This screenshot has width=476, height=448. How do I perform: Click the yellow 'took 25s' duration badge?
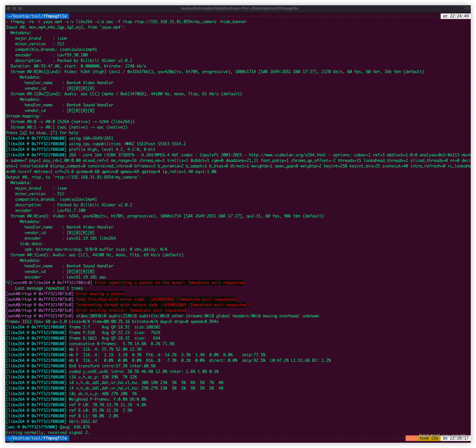[x=429, y=438]
